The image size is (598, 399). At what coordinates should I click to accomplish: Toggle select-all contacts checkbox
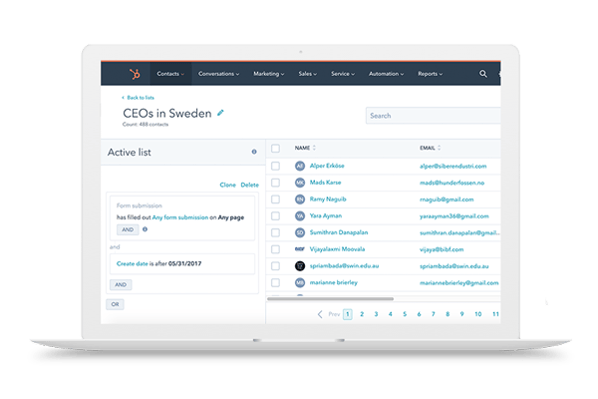coord(275,148)
